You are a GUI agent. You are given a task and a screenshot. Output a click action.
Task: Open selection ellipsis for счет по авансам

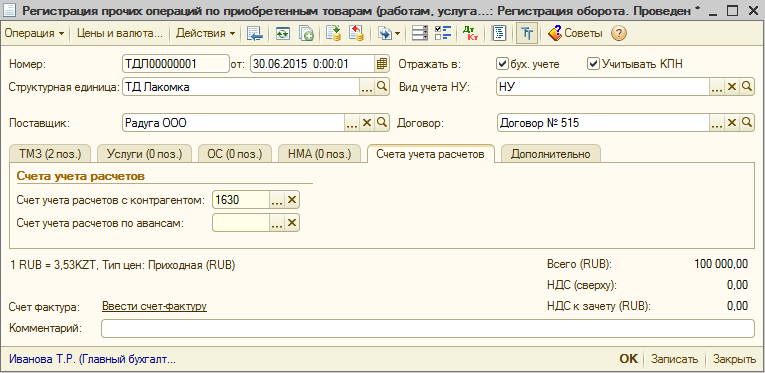point(277,223)
